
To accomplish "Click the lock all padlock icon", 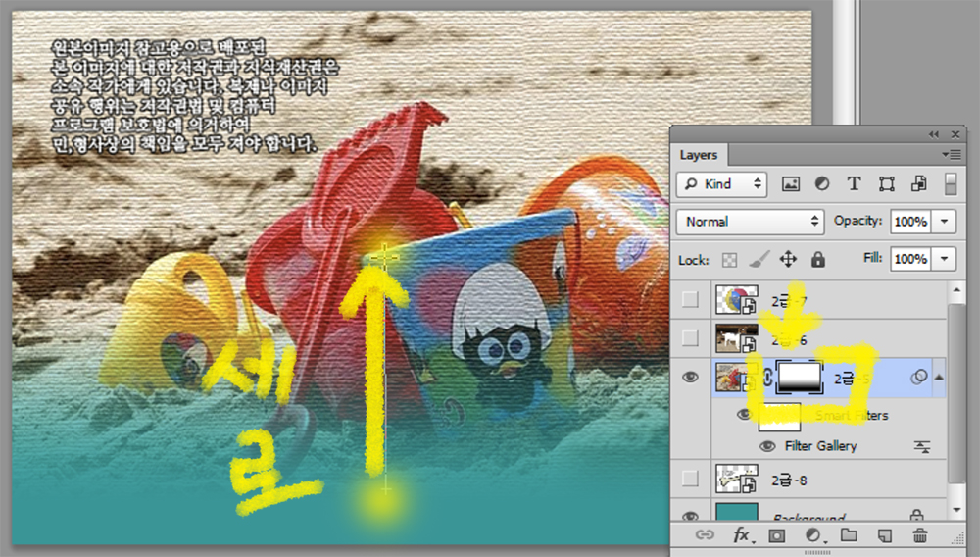I will [818, 260].
